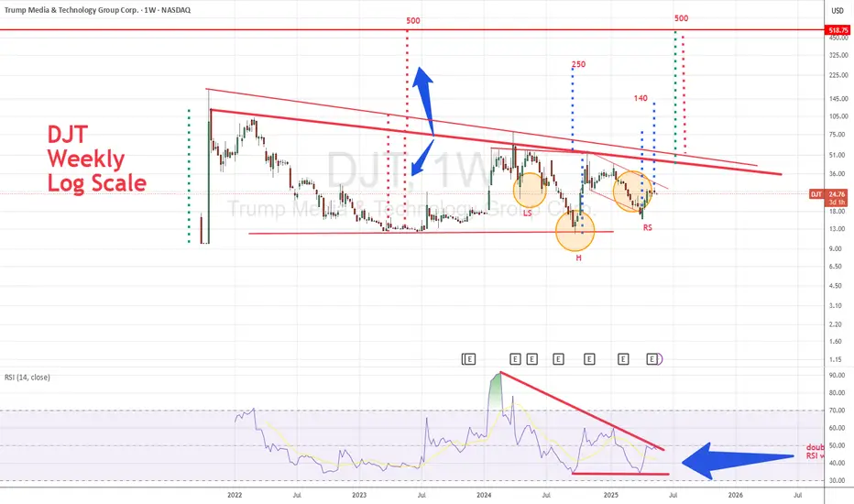Click the 2026 label on time axis
The height and width of the screenshot is (504, 854).
(735, 495)
